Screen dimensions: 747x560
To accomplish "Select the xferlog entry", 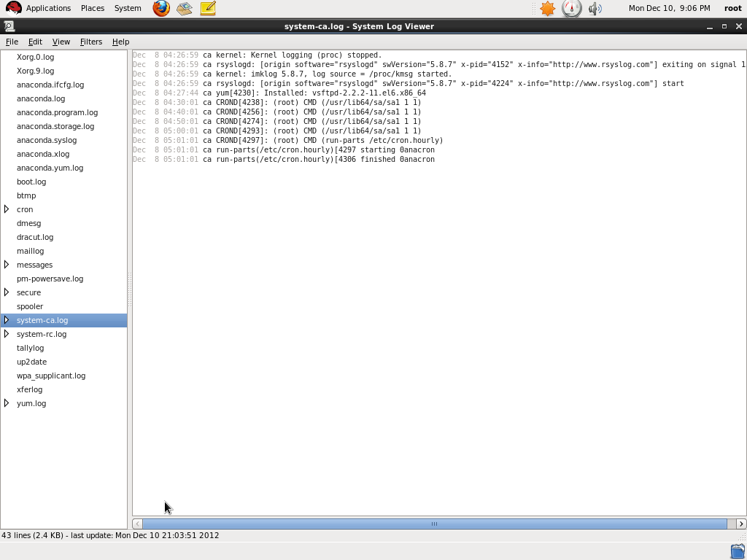I will (29, 389).
